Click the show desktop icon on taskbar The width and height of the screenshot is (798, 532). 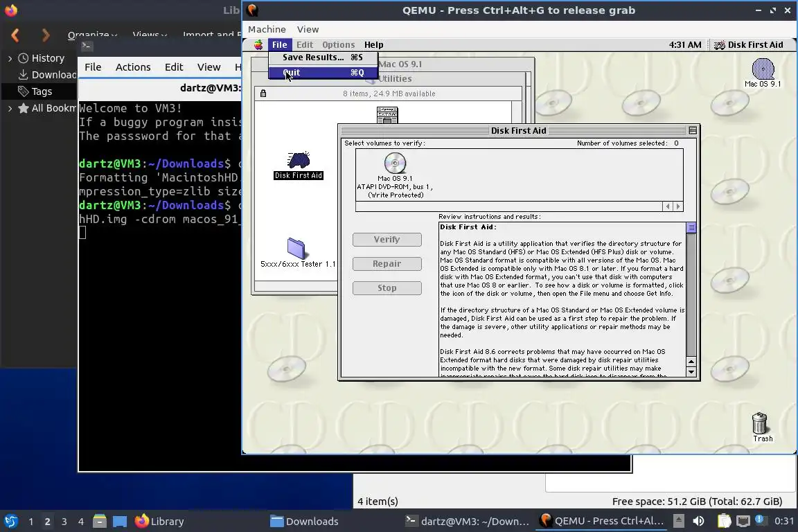click(120, 522)
